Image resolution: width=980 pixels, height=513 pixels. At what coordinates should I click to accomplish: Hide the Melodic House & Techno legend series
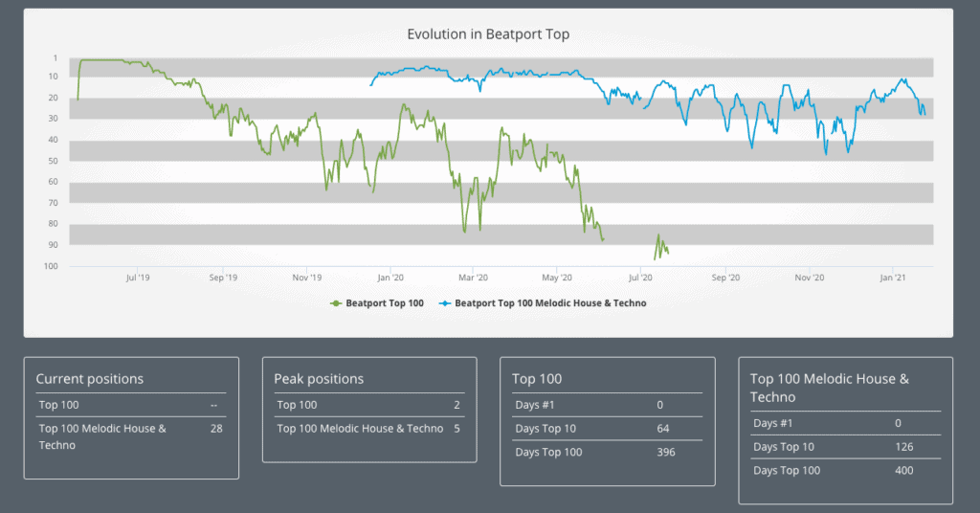pos(550,302)
